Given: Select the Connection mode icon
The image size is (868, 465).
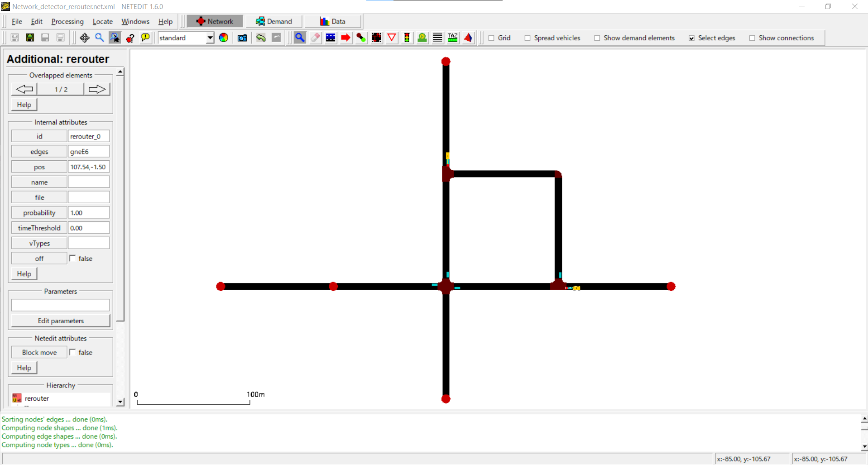Looking at the screenshot, I should click(x=361, y=38).
